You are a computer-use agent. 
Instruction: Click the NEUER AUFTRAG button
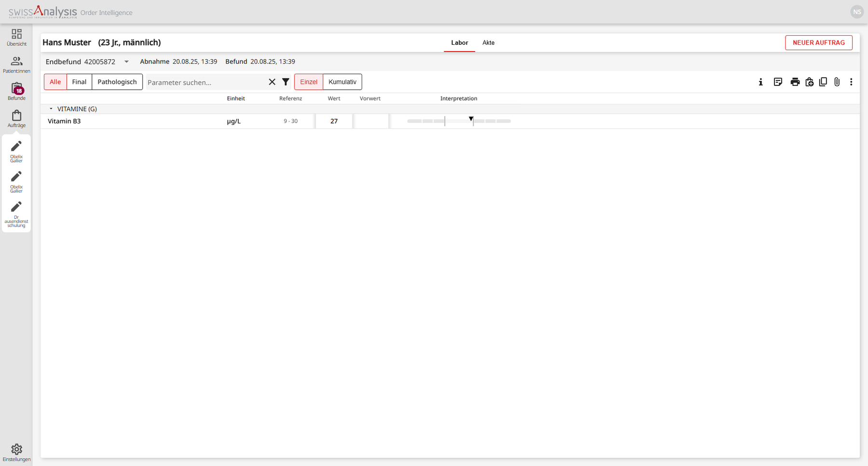(x=818, y=42)
